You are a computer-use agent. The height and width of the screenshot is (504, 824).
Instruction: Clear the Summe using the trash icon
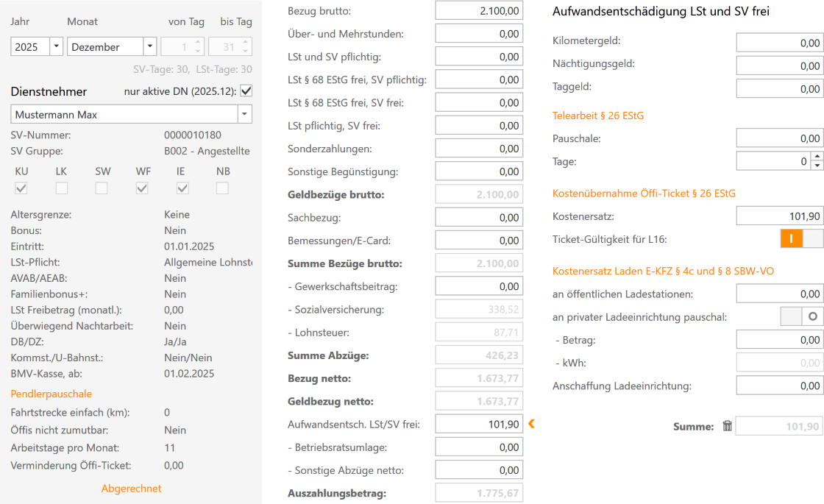point(726,425)
